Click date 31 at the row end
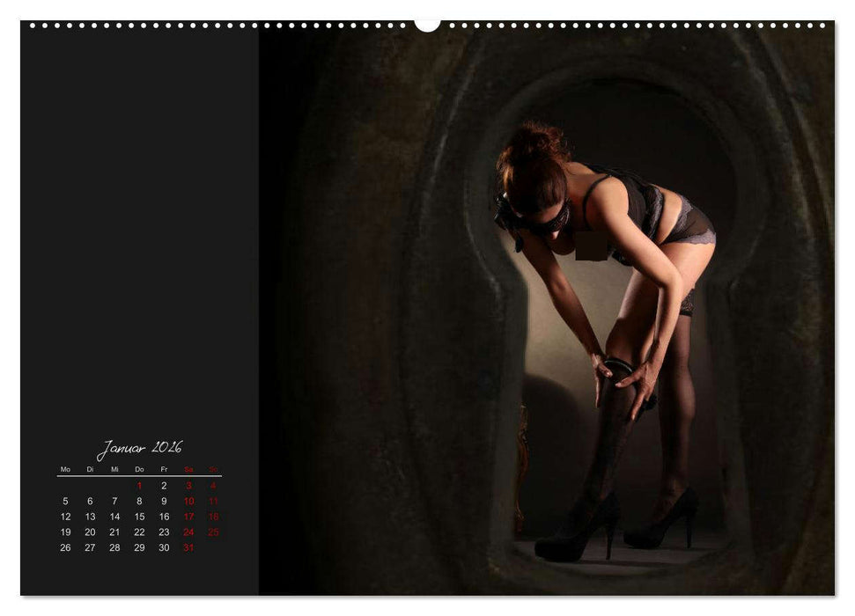 (x=188, y=546)
